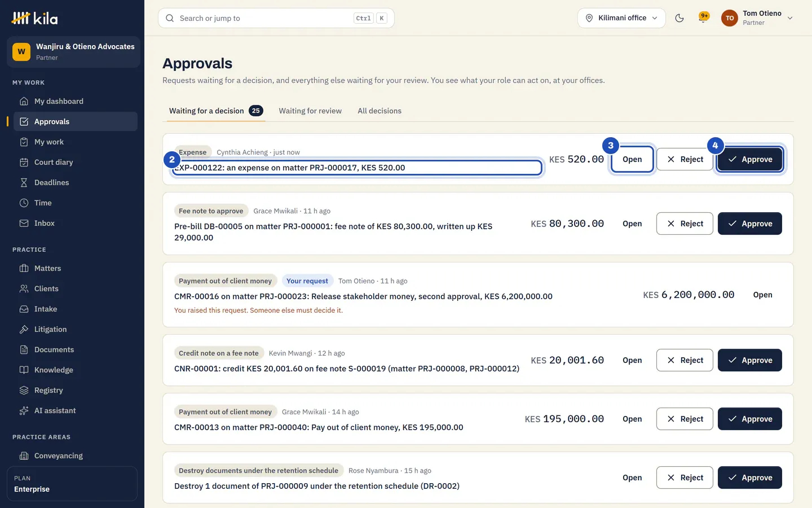Open Court diary page
Viewport: 812px width, 508px height.
tap(76, 162)
